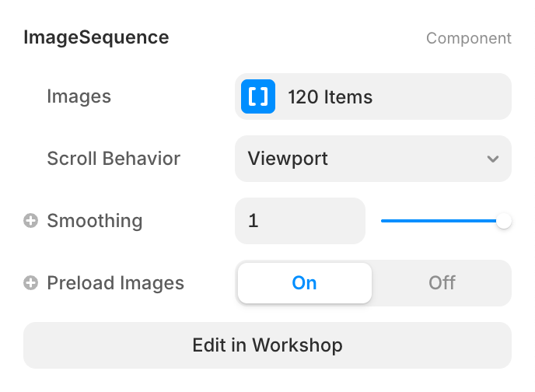Click the Smoothing property label
The height and width of the screenshot is (392, 535).
point(95,221)
